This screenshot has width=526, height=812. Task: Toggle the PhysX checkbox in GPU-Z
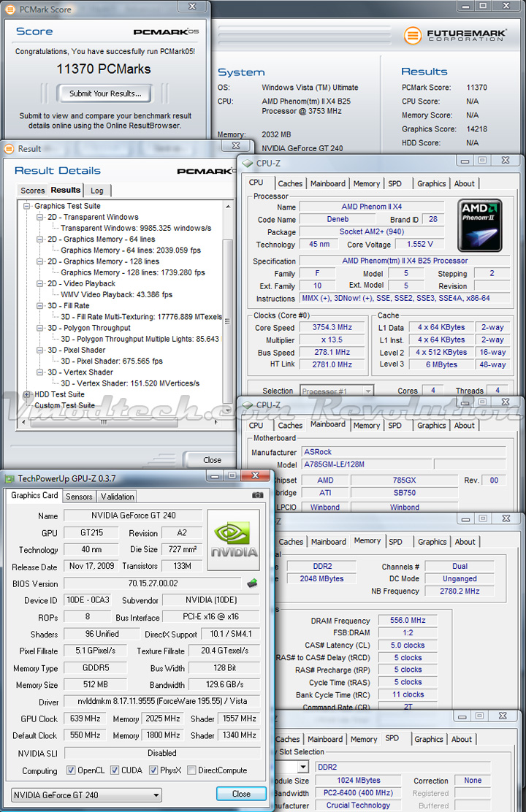(153, 770)
